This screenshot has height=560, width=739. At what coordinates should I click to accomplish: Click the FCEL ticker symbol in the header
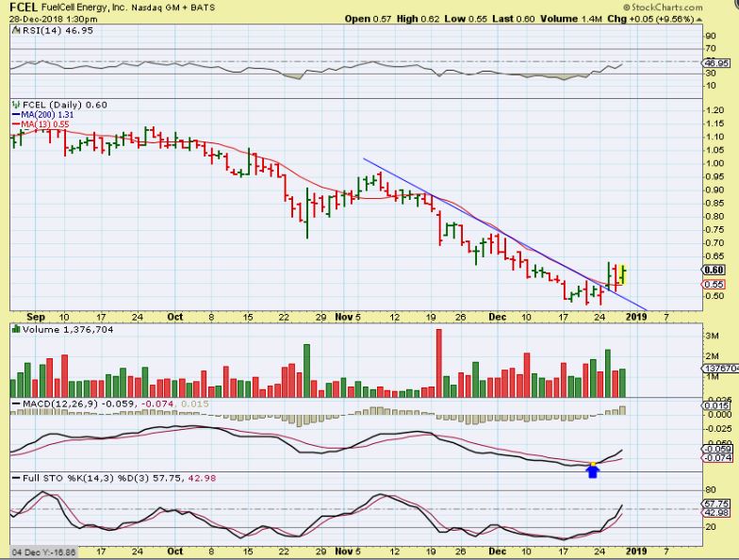pyautogui.click(x=23, y=8)
